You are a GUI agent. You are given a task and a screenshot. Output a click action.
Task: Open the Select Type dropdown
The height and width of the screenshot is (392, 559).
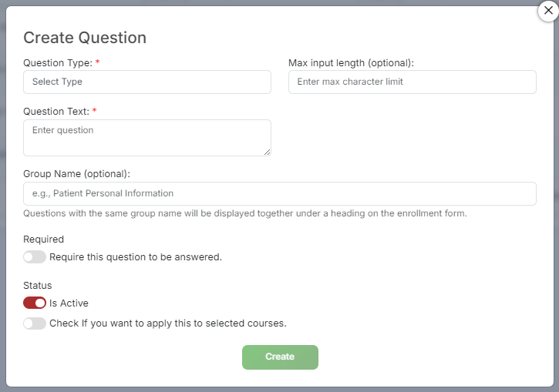pos(146,82)
